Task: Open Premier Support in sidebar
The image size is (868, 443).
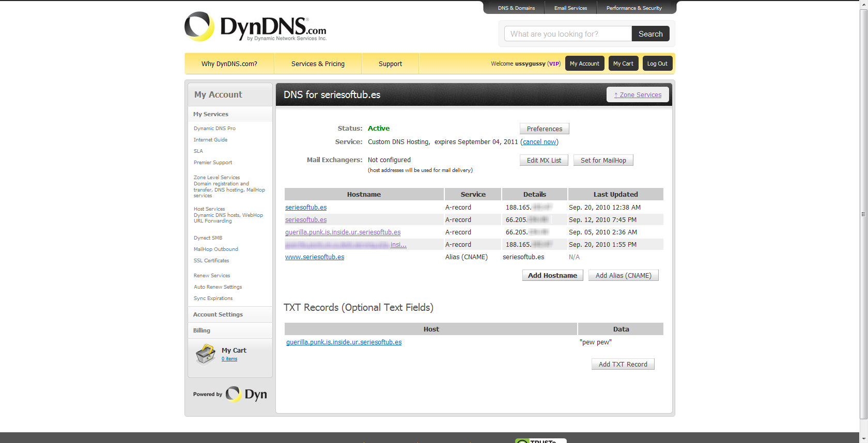Action: click(x=213, y=162)
